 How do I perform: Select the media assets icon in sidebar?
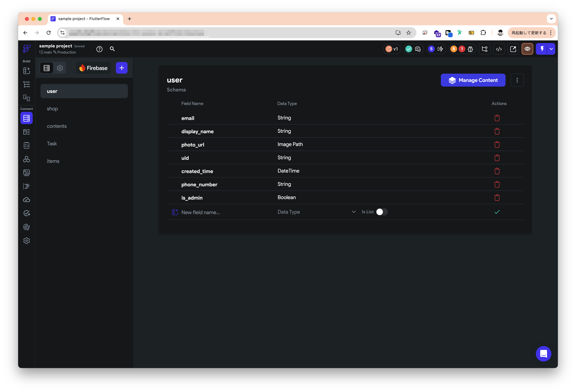pos(27,173)
